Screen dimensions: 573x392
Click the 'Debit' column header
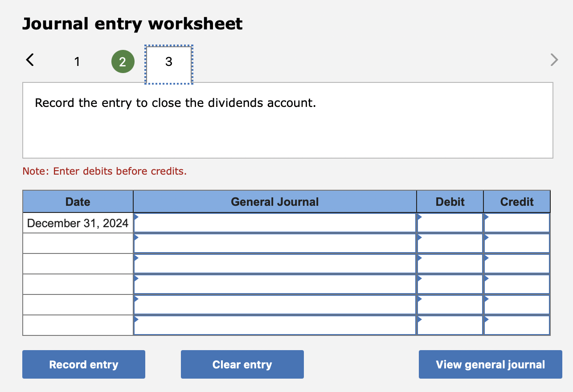pos(450,202)
